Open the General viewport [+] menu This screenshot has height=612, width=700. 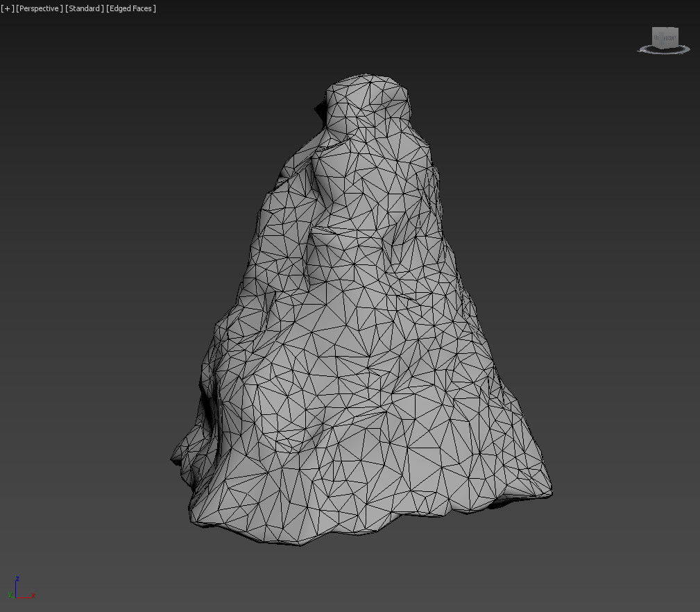6,8
